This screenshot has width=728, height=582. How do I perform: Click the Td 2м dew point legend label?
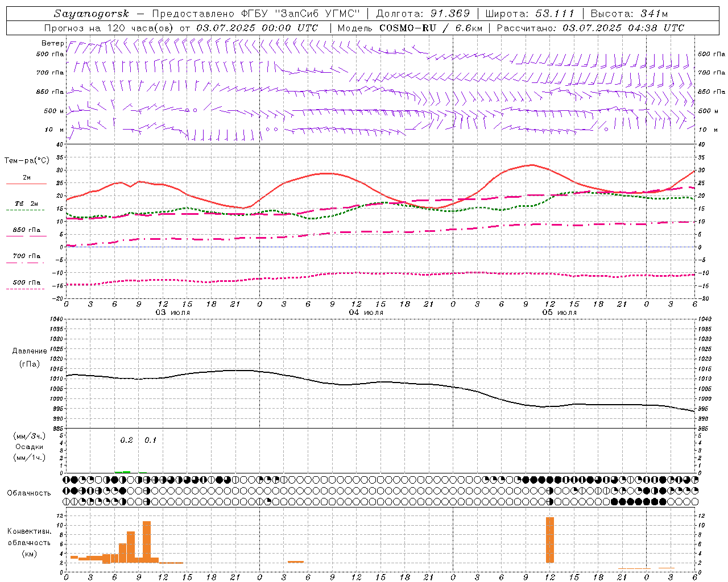click(x=26, y=203)
